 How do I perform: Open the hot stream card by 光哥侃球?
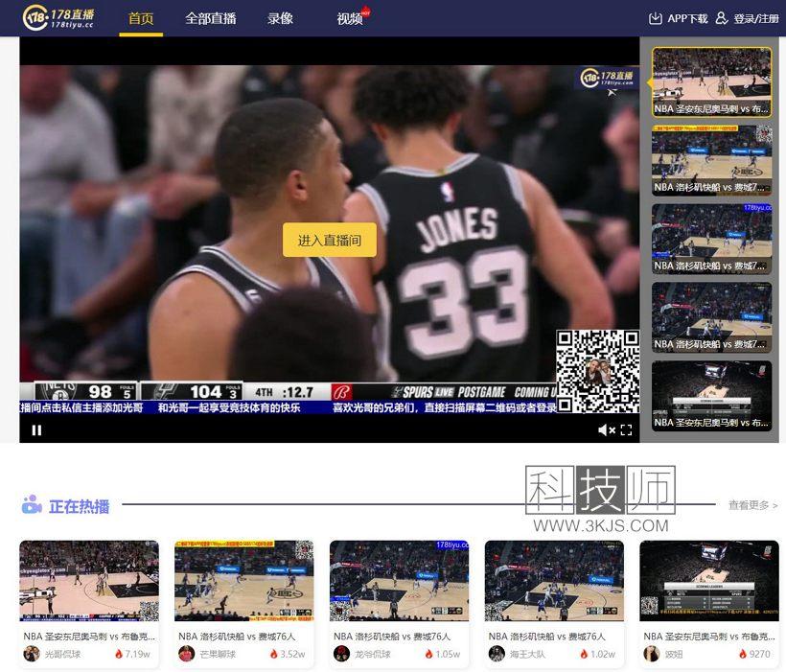pyautogui.click(x=89, y=604)
